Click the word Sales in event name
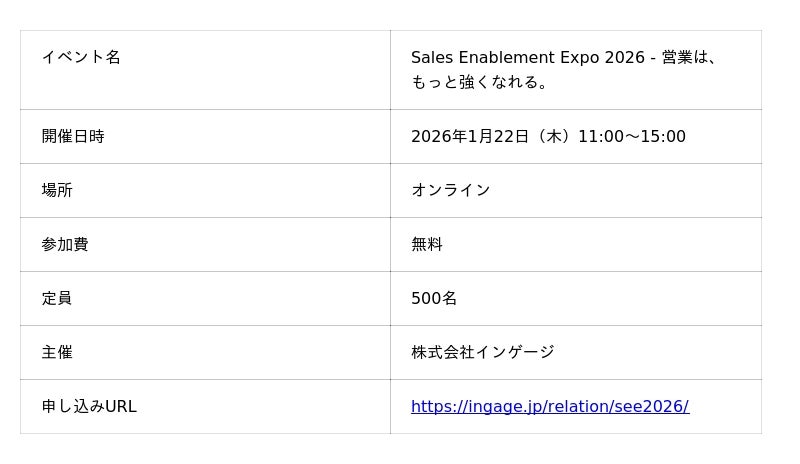Image resolution: width=800 pixels, height=464 pixels. 432,57
